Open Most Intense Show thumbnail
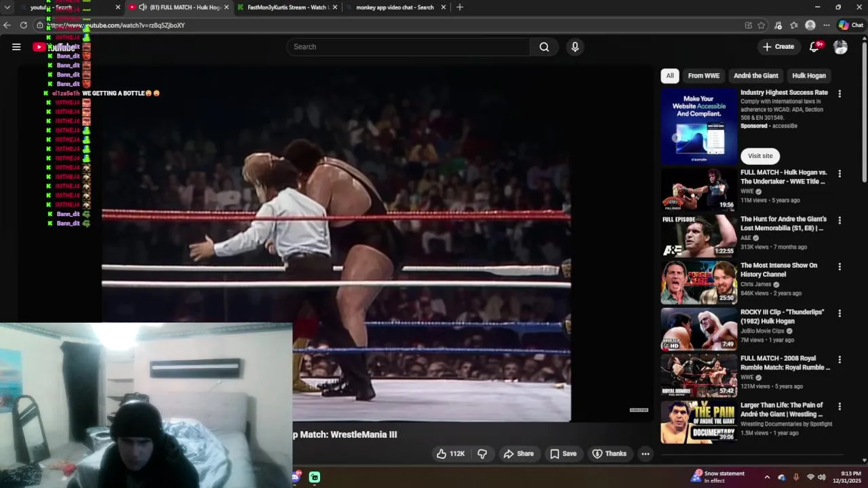 click(x=698, y=283)
